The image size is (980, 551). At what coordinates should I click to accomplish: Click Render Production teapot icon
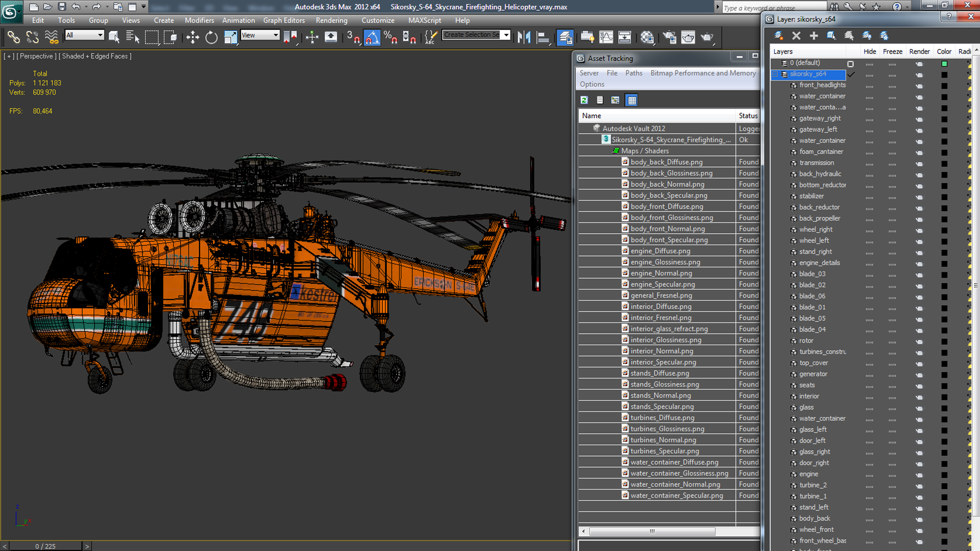(x=707, y=37)
